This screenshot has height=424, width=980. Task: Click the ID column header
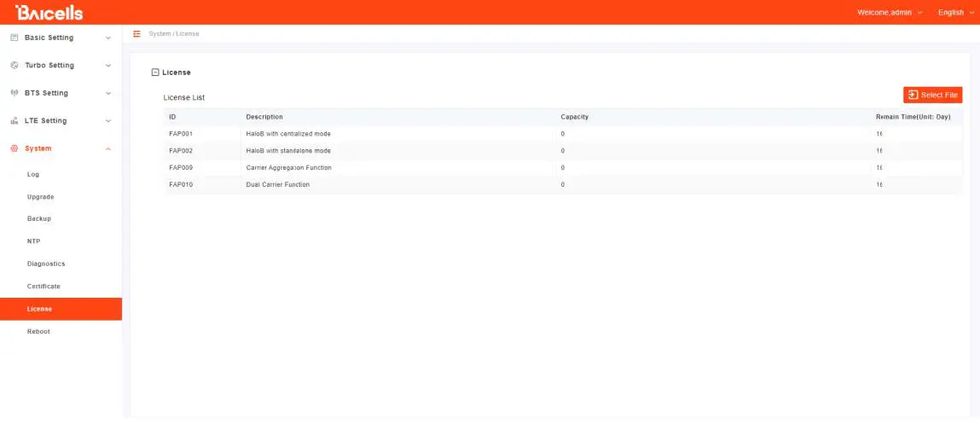coord(172,117)
